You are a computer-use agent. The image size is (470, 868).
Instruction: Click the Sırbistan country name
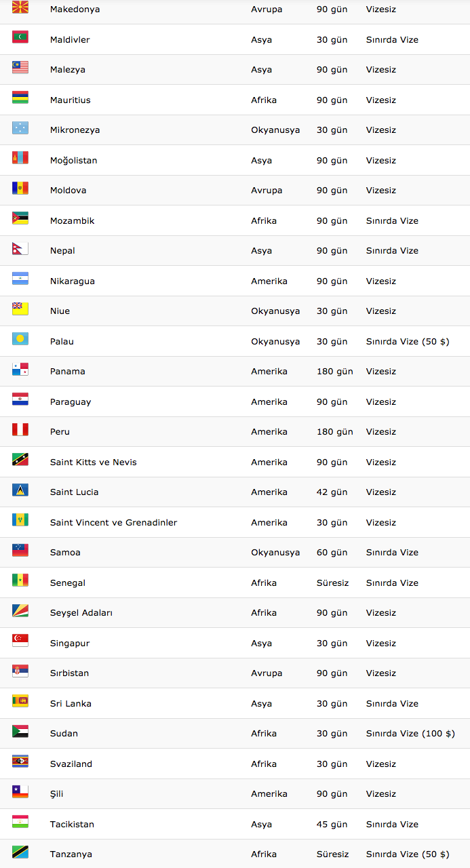70,673
